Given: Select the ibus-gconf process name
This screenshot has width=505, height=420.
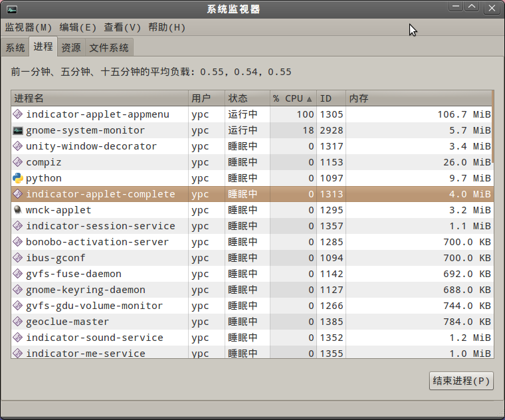Looking at the screenshot, I should [56, 258].
